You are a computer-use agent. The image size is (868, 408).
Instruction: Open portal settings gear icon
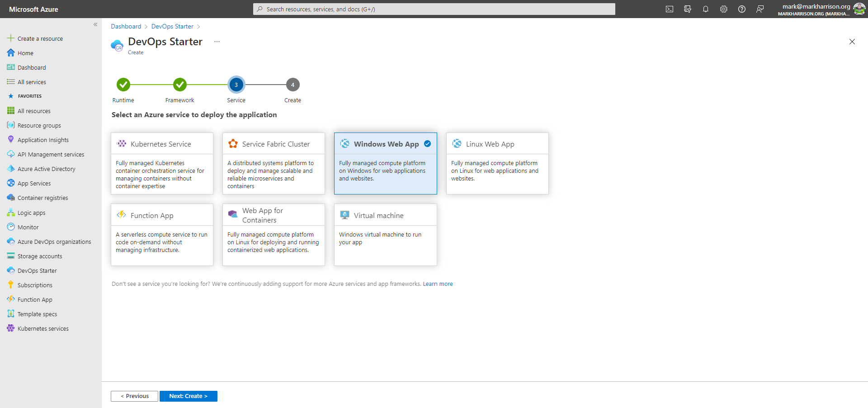(x=724, y=9)
